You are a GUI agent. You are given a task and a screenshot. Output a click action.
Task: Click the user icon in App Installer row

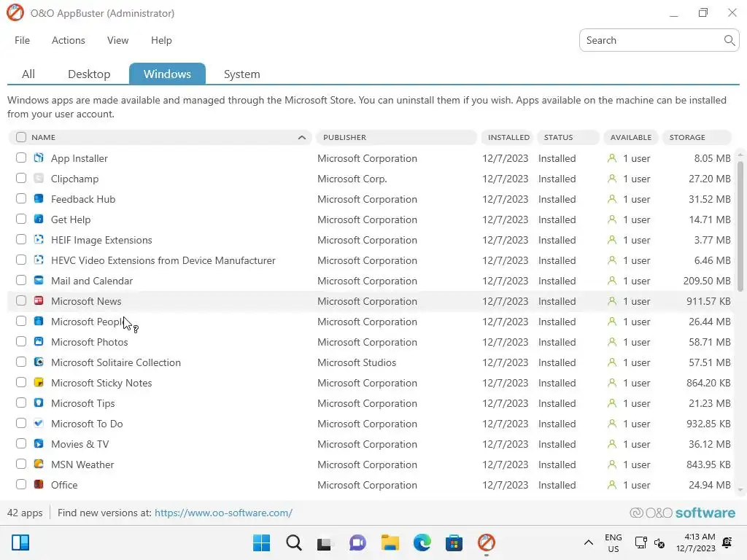(612, 158)
